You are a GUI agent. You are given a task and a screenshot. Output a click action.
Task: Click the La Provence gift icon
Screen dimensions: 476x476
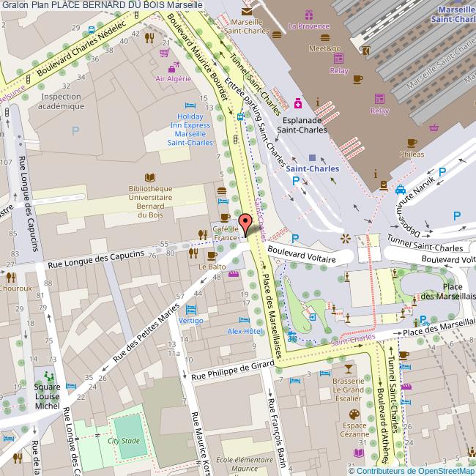(309, 15)
